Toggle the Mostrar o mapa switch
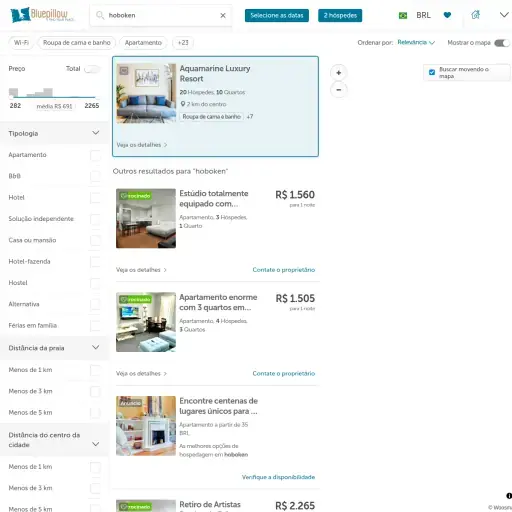 pos(502,43)
